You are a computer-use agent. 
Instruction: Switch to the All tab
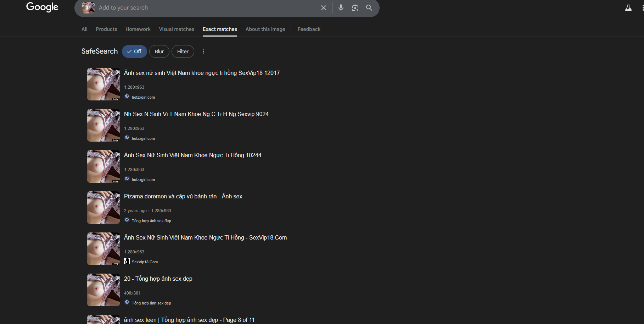pyautogui.click(x=84, y=29)
